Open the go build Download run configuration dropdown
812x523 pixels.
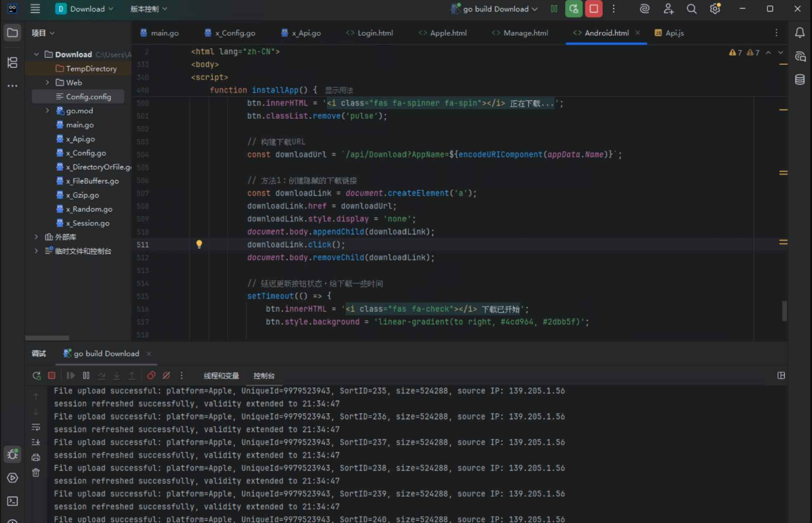pos(494,9)
